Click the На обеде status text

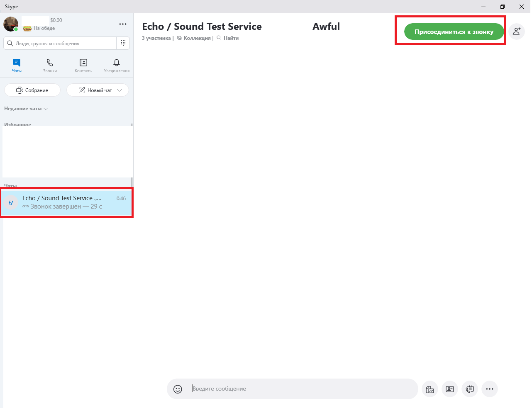tap(44, 28)
